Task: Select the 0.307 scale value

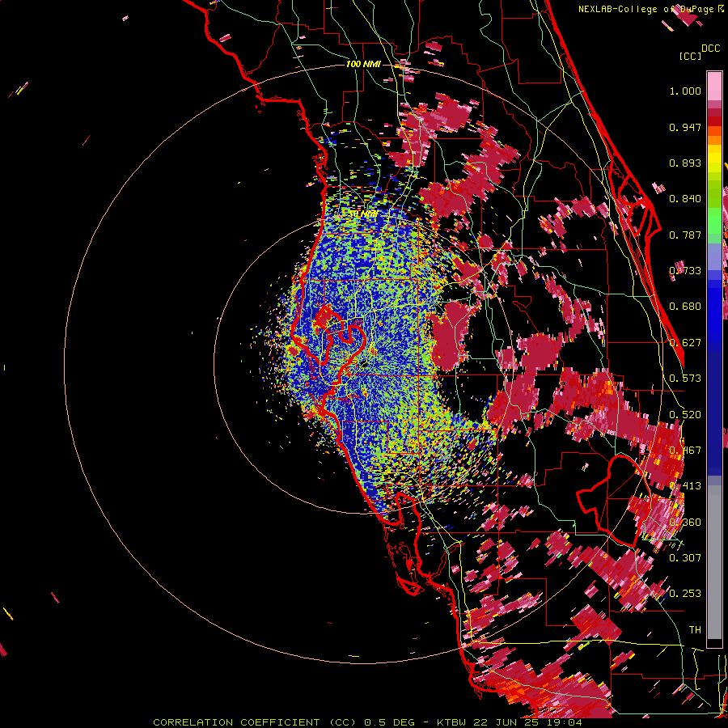Action: [x=685, y=558]
